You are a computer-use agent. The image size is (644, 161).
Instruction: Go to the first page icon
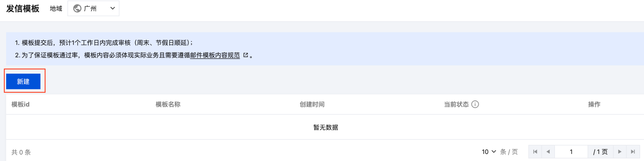pyautogui.click(x=535, y=152)
